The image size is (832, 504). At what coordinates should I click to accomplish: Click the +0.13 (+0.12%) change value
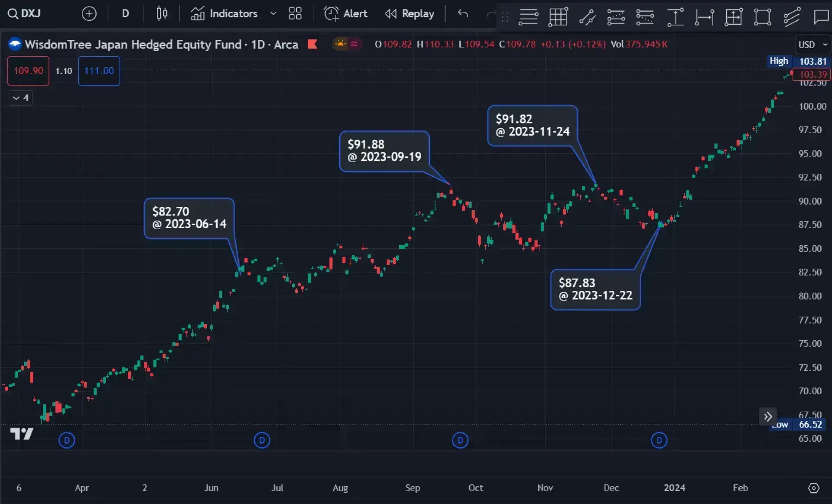click(x=573, y=44)
